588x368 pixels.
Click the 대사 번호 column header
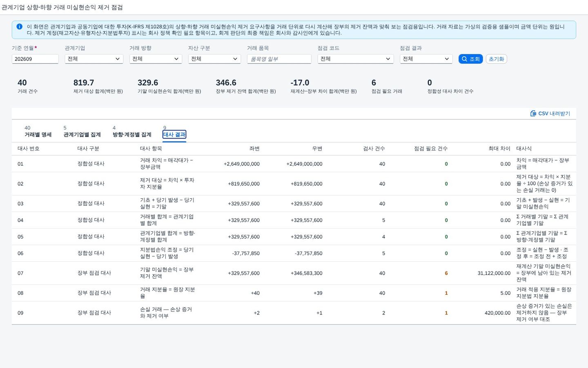click(29, 148)
